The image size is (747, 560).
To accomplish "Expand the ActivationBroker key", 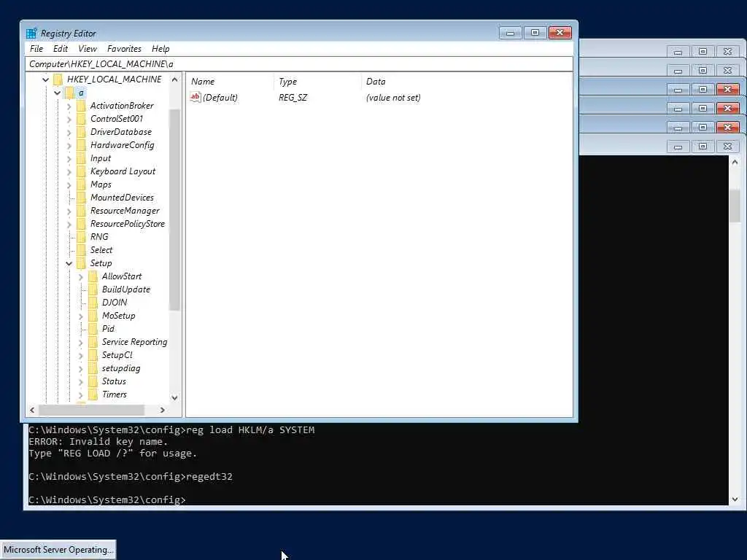I will [x=69, y=106].
